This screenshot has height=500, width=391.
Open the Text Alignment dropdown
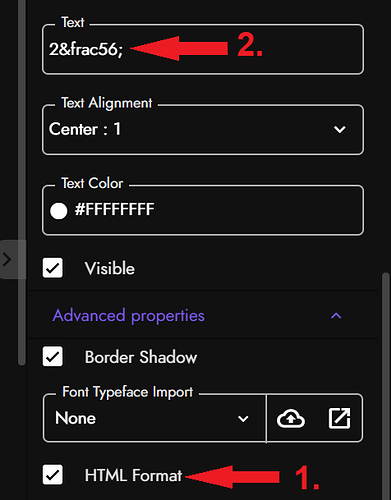click(x=203, y=129)
